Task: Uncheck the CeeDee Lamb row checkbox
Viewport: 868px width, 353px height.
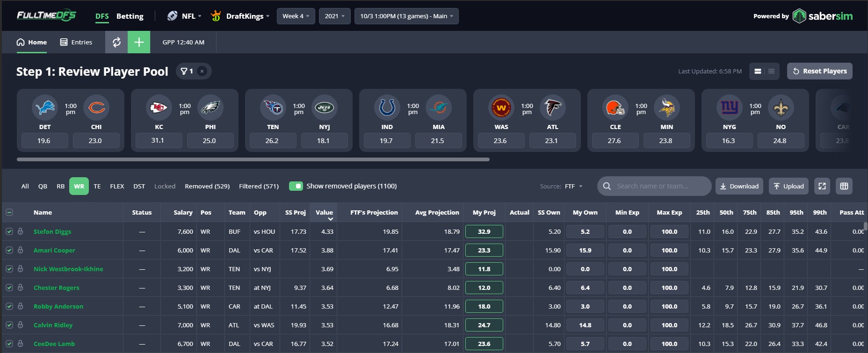Action: pos(9,344)
